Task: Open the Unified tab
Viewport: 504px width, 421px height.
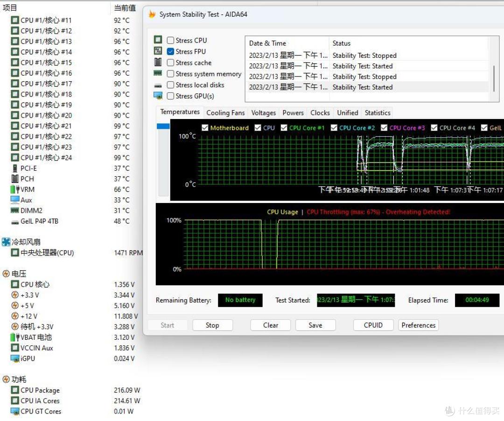Action: 348,113
